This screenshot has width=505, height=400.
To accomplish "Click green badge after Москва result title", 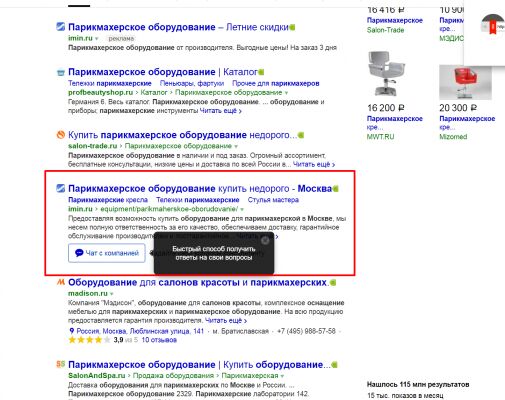I will [335, 189].
